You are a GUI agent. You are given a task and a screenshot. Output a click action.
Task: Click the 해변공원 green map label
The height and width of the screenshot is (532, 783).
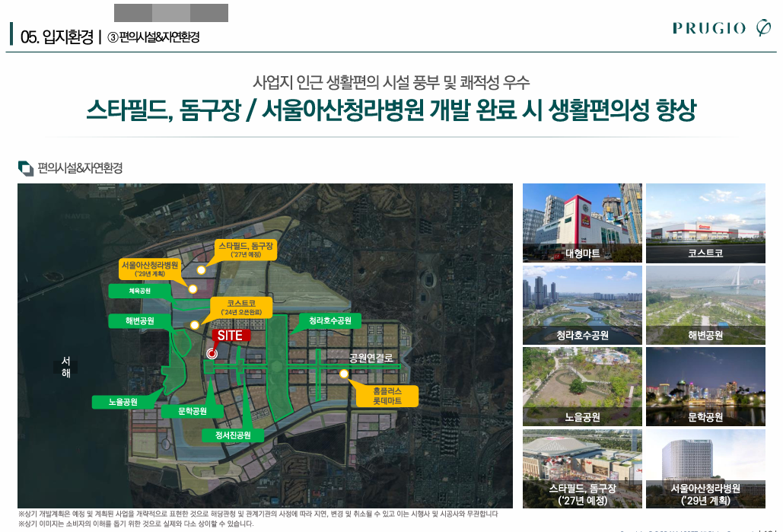[139, 321]
